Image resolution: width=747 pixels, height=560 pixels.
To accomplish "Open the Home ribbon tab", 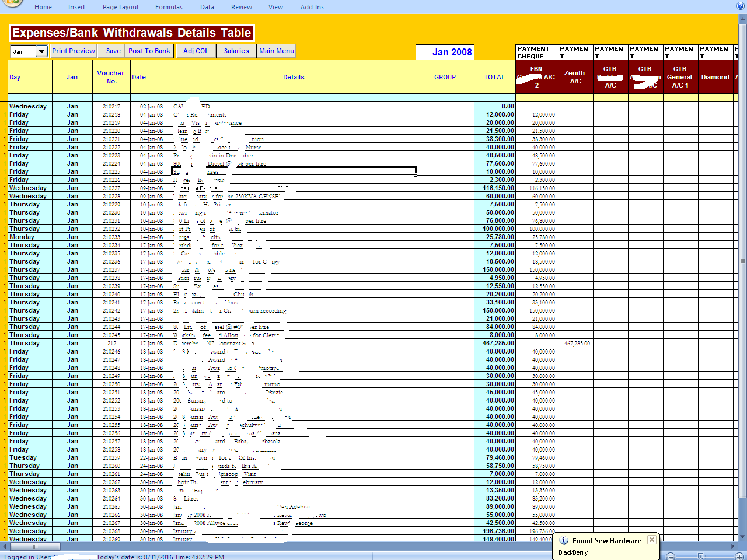I will [x=43, y=7].
